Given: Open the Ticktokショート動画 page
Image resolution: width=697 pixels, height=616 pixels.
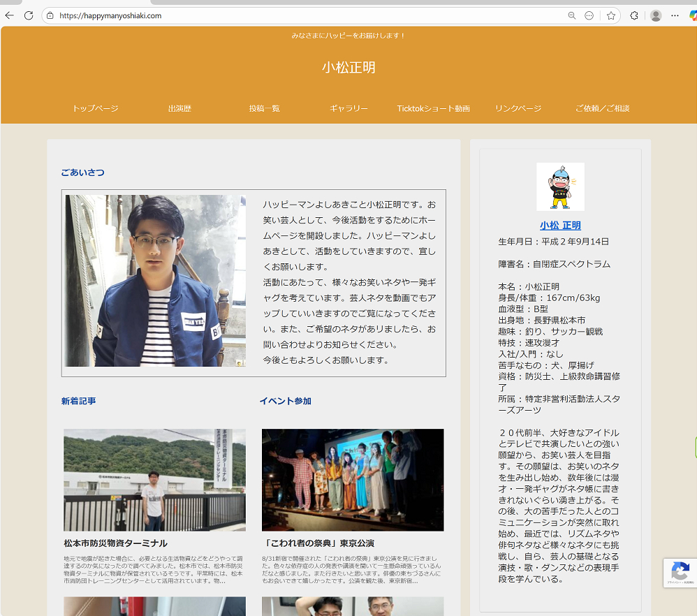Looking at the screenshot, I should pyautogui.click(x=433, y=108).
